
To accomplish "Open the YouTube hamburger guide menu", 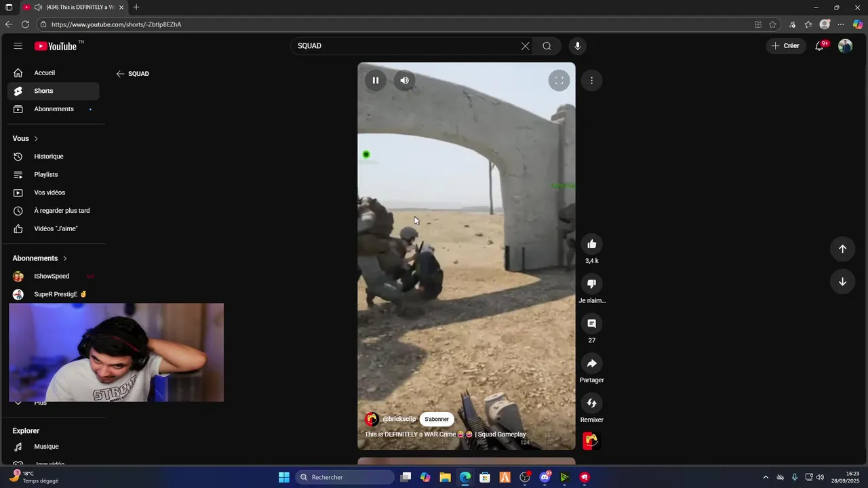I will pyautogui.click(x=18, y=46).
